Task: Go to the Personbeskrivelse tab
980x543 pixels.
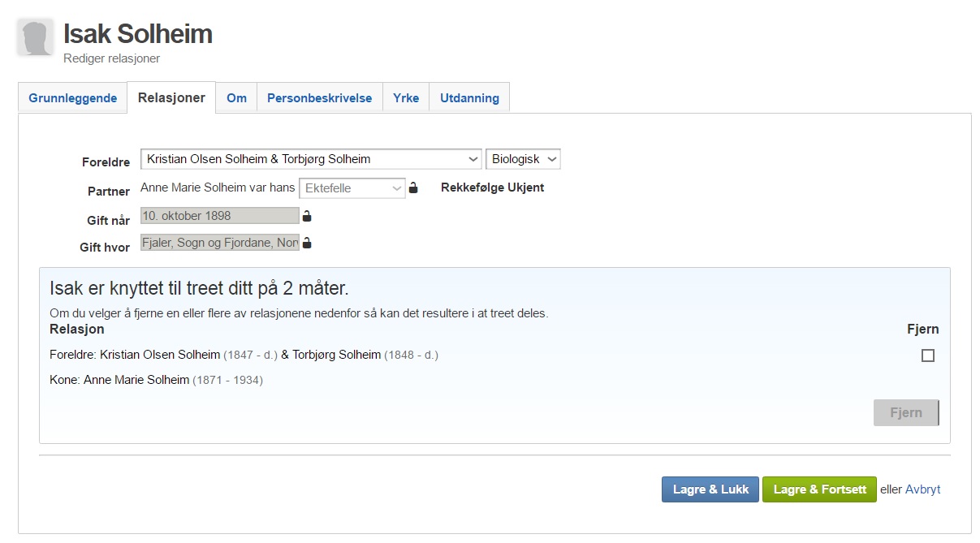Action: [319, 98]
